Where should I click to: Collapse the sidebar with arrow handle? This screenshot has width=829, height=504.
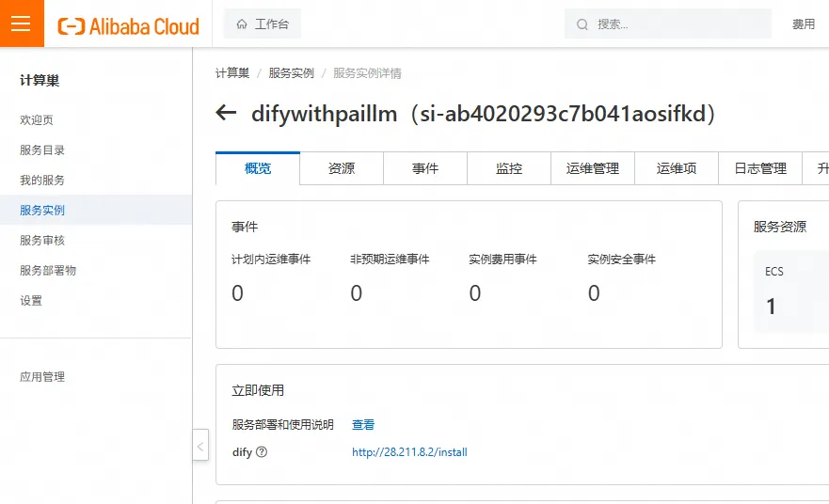point(200,445)
